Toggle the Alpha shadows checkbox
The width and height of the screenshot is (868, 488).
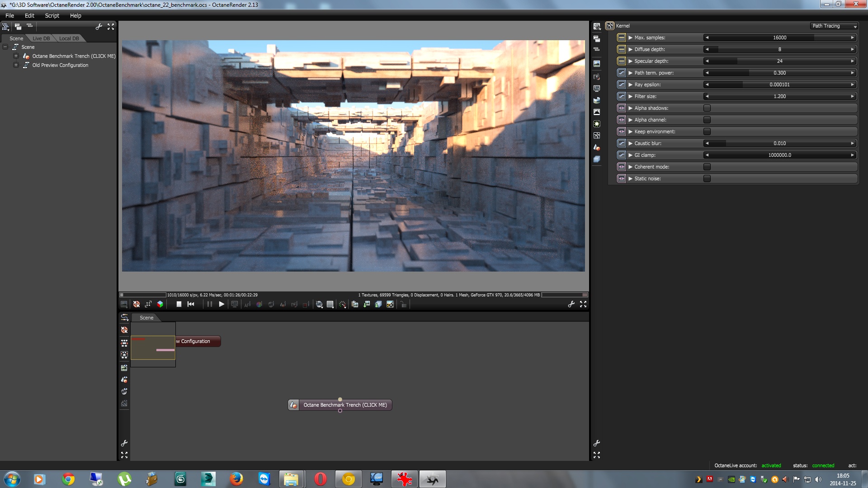point(707,108)
